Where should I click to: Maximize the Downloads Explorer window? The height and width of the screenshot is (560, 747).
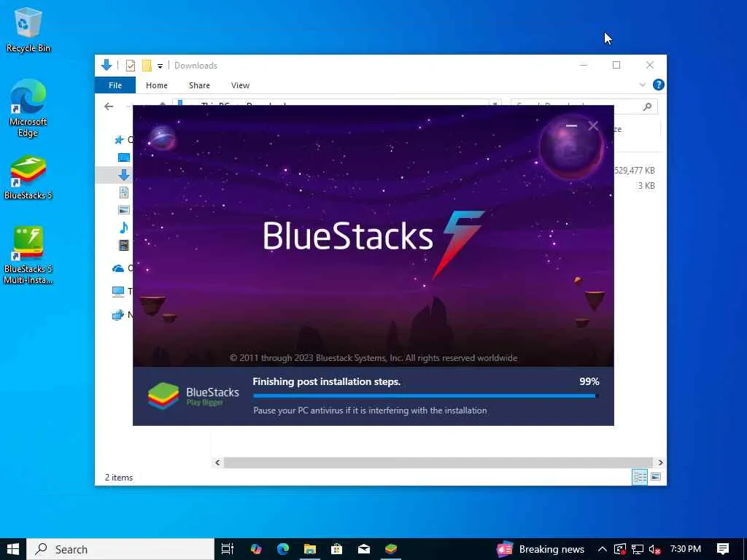[x=616, y=65]
